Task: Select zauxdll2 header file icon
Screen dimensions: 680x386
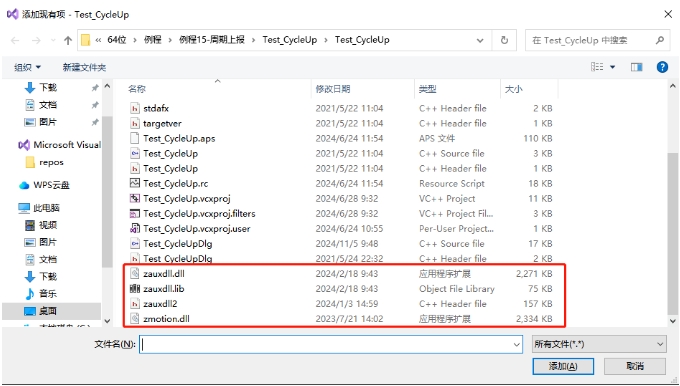Action: [135, 304]
